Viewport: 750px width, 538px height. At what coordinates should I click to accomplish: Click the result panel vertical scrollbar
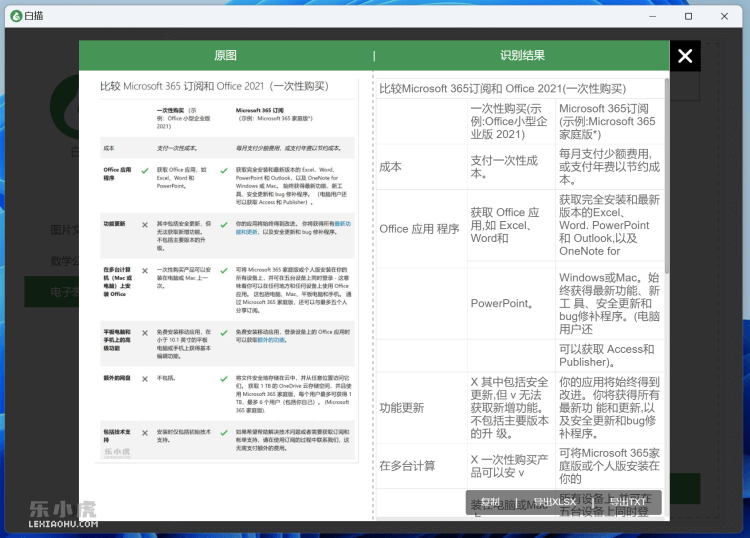coord(667,176)
